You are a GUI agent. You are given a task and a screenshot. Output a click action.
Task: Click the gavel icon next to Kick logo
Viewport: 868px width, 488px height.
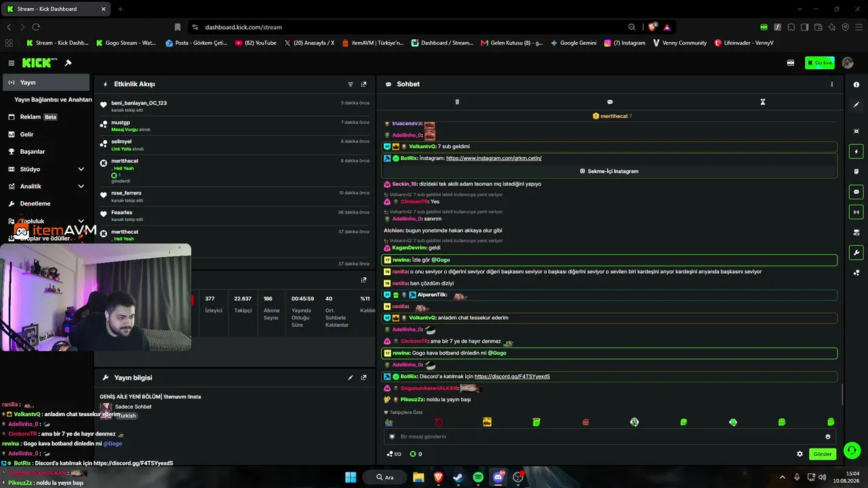tap(68, 63)
